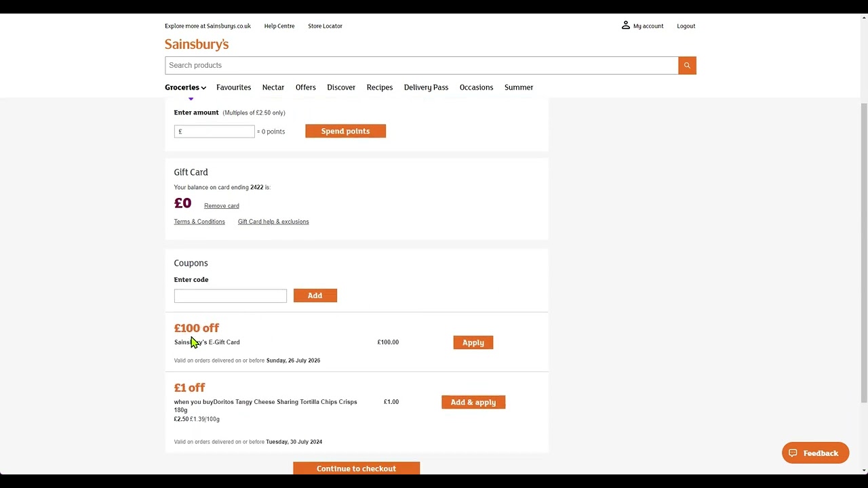Screen dimensions: 868x488
Task: Select the Discover menu item
Action: 341,87
